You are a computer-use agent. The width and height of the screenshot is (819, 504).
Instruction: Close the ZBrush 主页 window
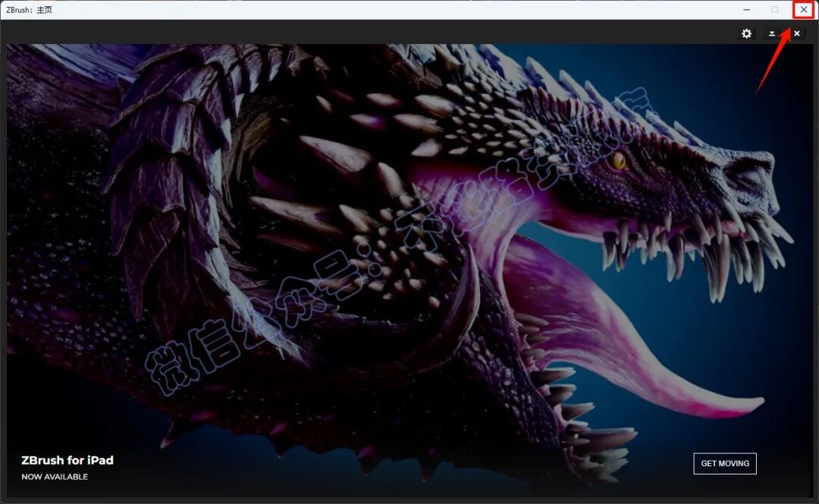(x=803, y=9)
